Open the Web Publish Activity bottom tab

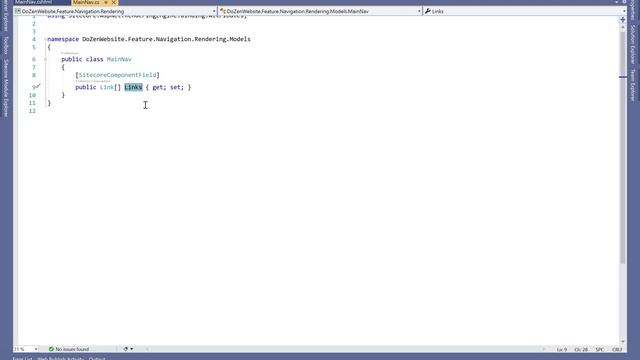click(60, 358)
